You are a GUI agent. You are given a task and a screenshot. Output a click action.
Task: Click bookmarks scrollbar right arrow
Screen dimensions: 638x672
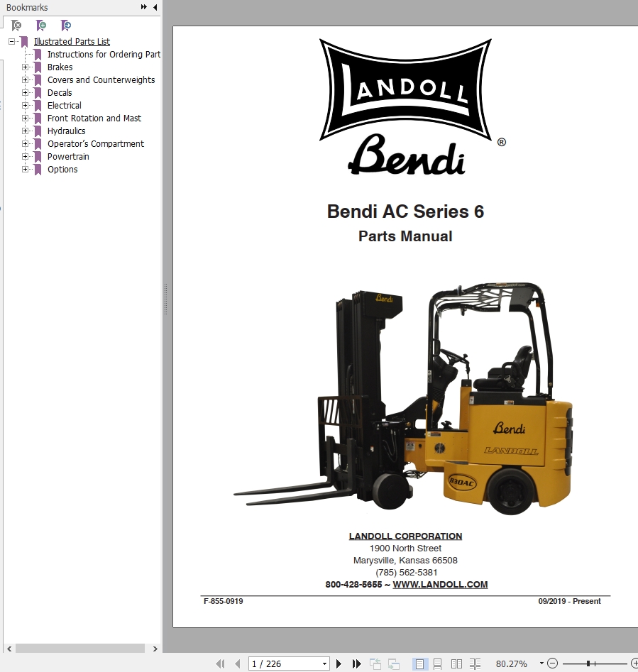155,649
